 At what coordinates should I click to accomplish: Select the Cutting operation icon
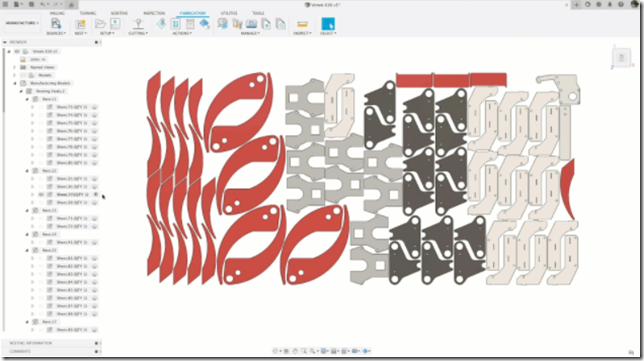click(x=138, y=24)
